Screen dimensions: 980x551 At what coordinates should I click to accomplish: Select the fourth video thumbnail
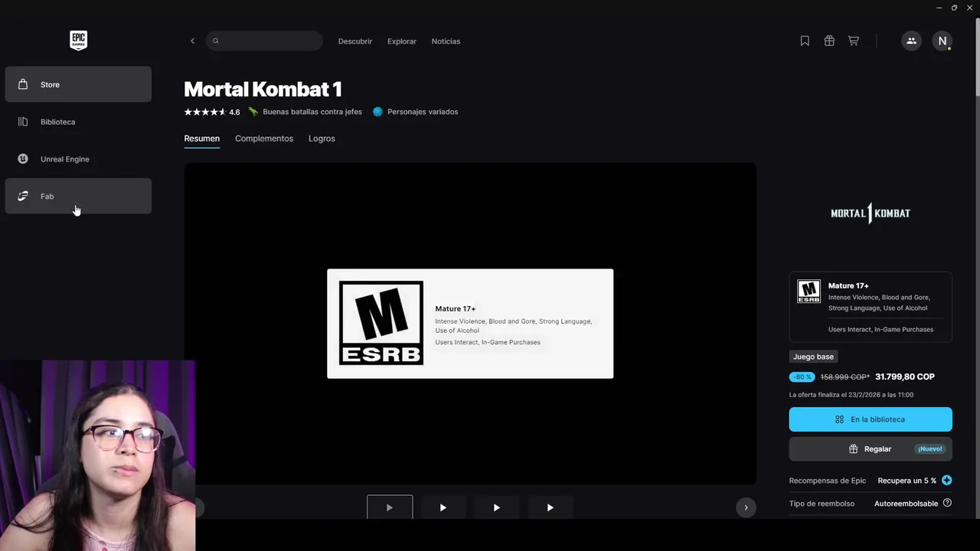point(550,507)
